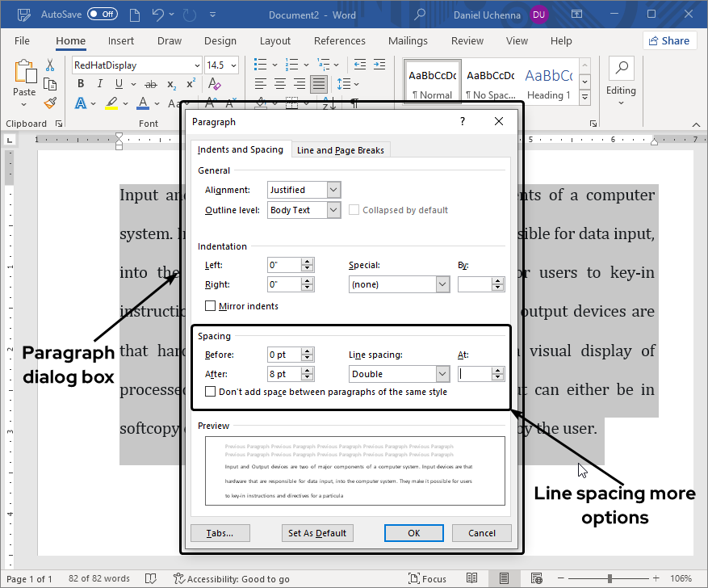This screenshot has width=708, height=588.
Task: Toggle the AutoSave switch
Action: (102, 15)
